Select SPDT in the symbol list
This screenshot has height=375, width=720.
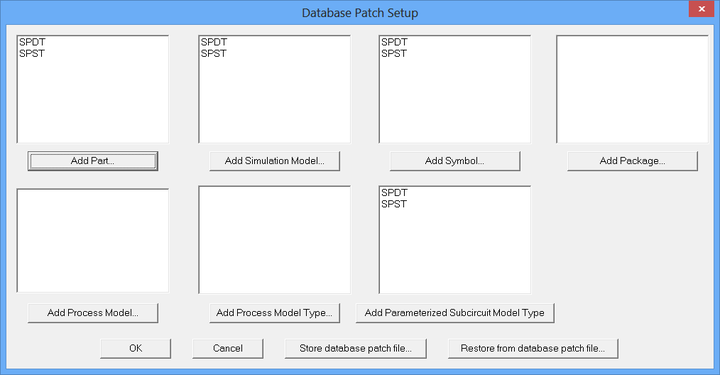(x=394, y=42)
